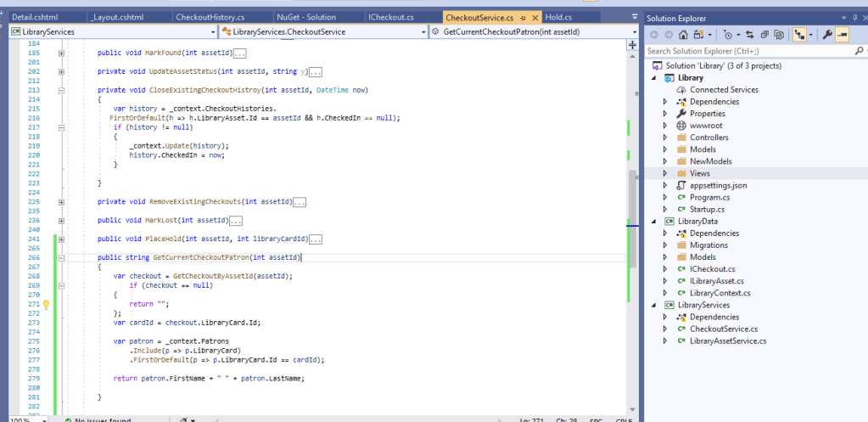
Task: Toggle the Preview Selected Items button
Action: pyautogui.click(x=841, y=35)
